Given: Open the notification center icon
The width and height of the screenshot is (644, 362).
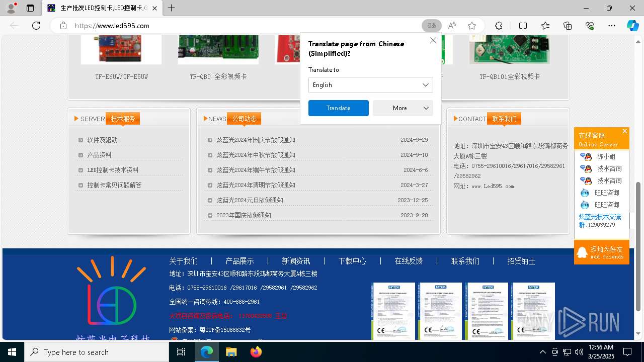Looking at the screenshot, I should pos(627,352).
